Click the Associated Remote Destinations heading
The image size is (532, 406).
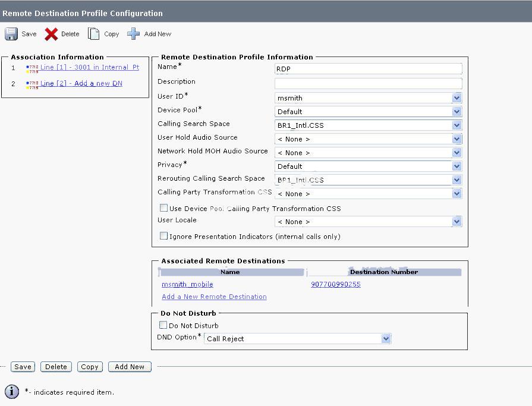(223, 261)
